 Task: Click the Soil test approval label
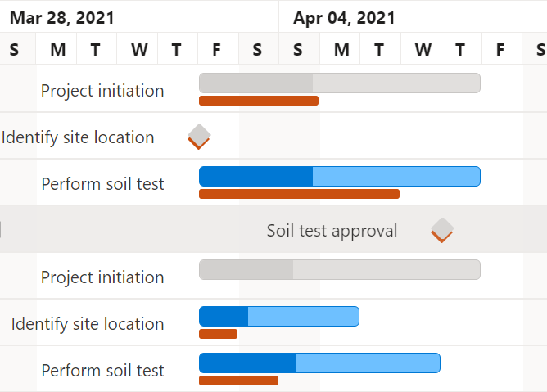332,231
